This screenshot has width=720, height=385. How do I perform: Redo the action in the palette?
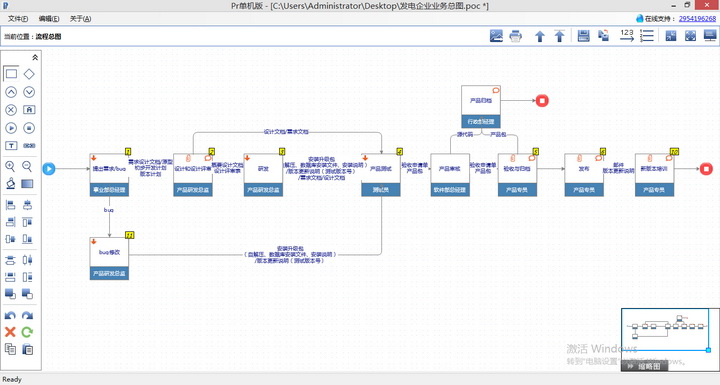click(28, 316)
